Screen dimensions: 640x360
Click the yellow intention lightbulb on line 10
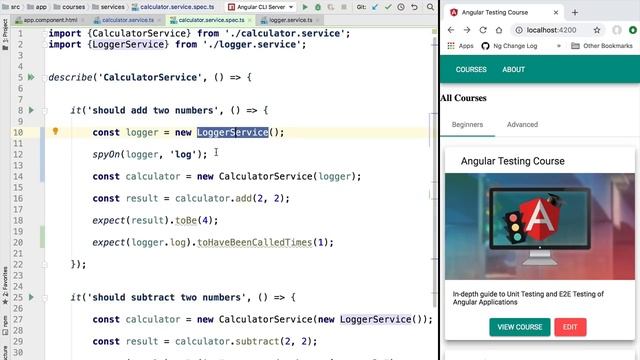[56, 131]
